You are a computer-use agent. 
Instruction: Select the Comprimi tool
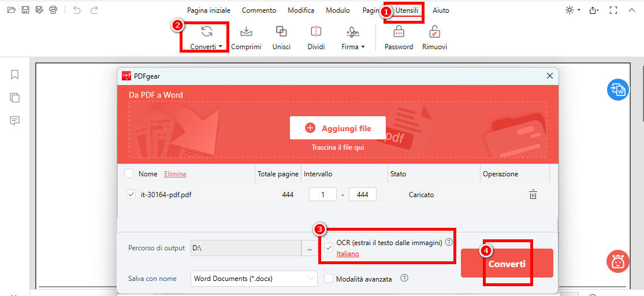pos(246,38)
